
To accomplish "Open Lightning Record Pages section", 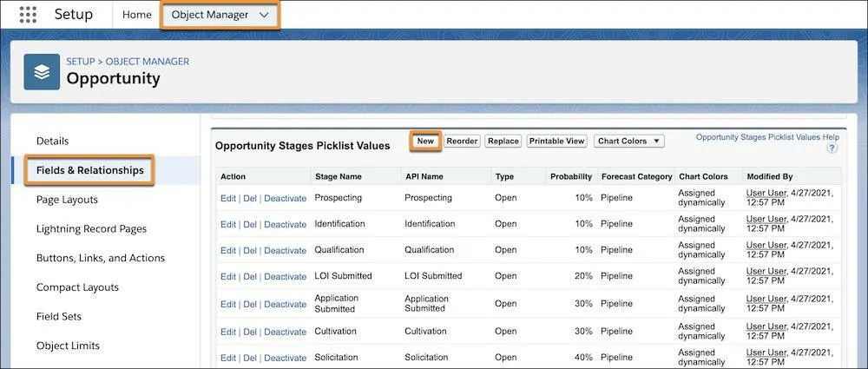I will (x=91, y=229).
